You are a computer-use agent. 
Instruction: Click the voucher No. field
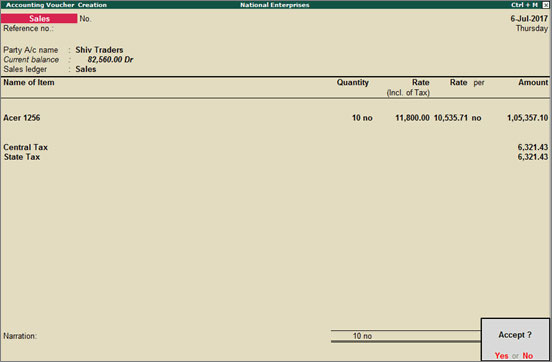point(85,19)
